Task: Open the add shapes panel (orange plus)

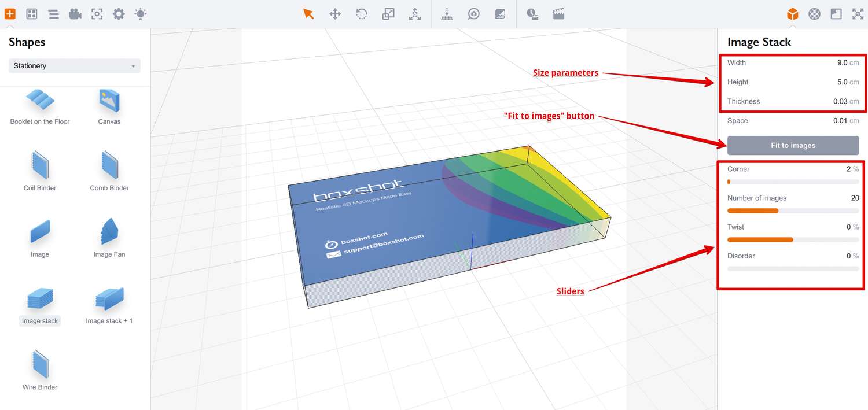Action: [x=10, y=14]
